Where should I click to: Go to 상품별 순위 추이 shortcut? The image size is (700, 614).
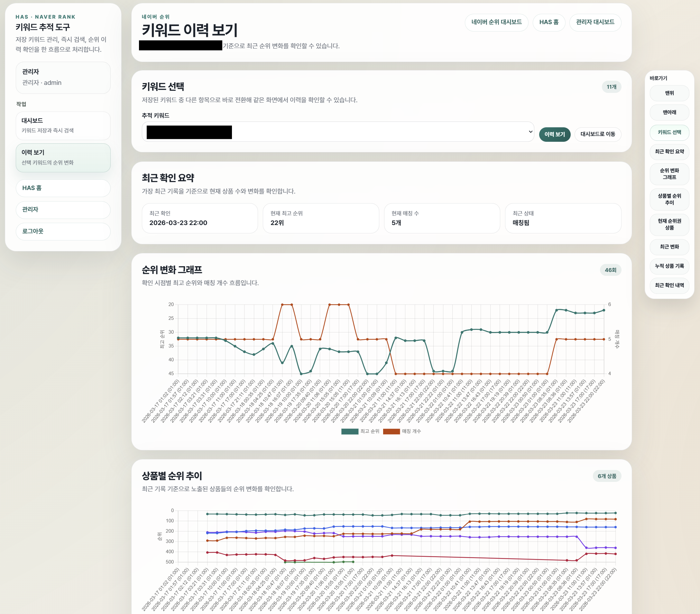[669, 199]
